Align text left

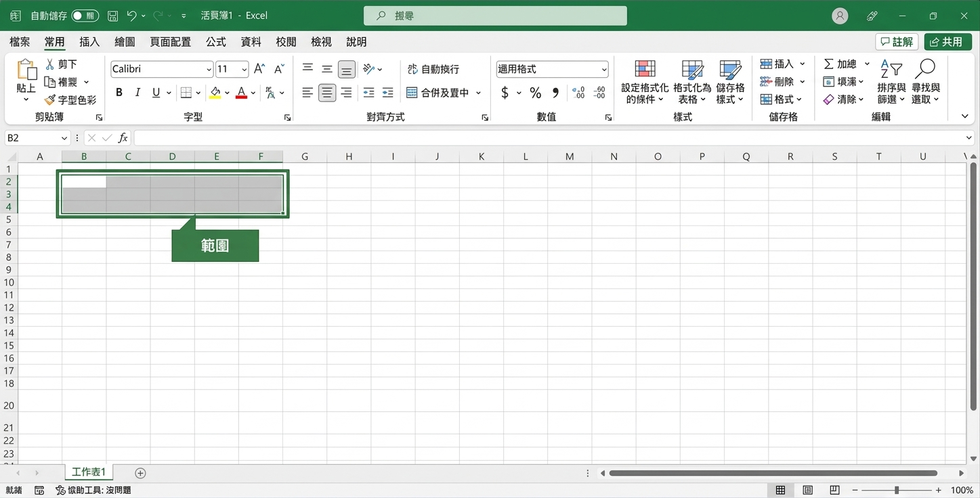click(x=307, y=93)
